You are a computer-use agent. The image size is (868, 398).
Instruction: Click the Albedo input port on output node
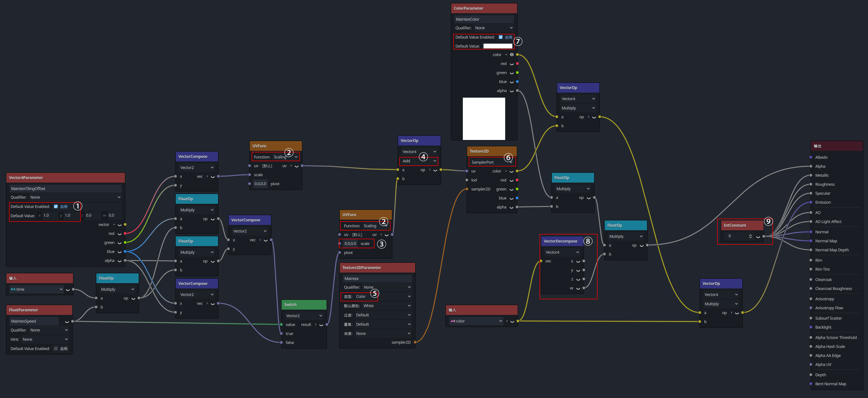[x=811, y=157]
